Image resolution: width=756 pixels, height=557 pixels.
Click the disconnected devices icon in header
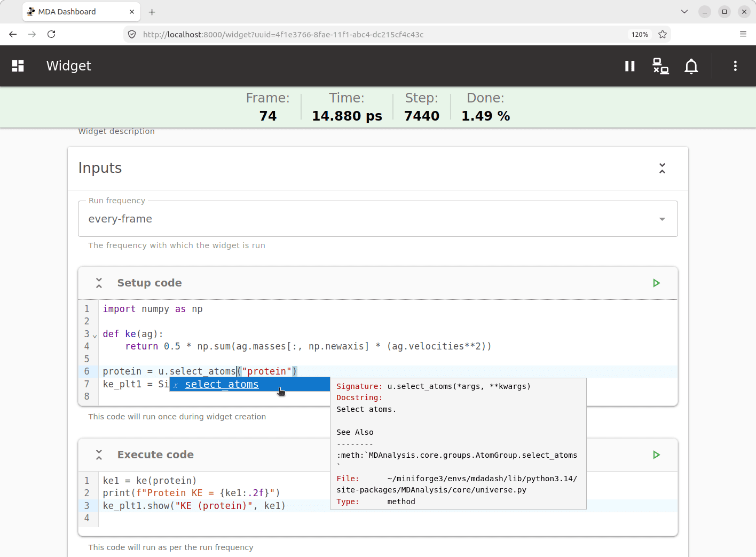[x=660, y=66]
